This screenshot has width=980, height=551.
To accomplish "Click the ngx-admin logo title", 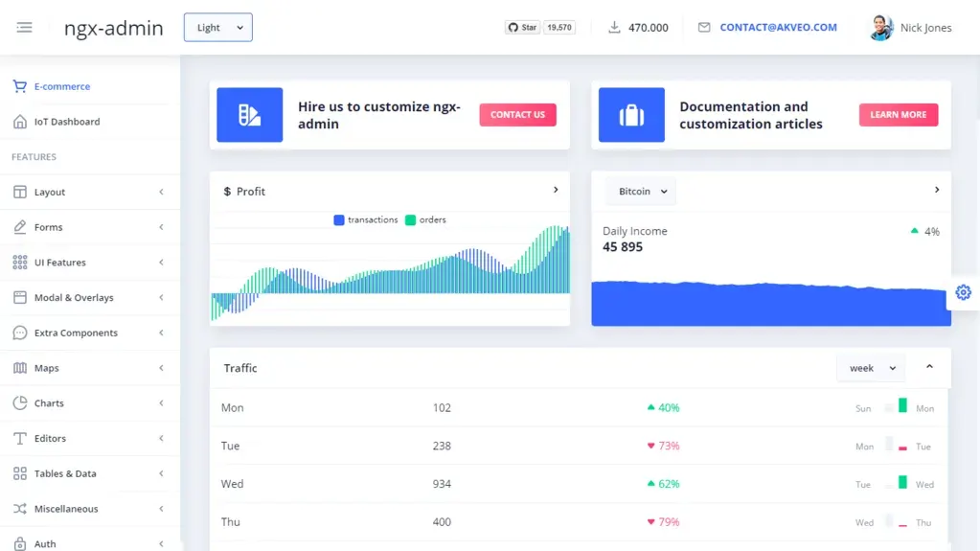I will [114, 28].
